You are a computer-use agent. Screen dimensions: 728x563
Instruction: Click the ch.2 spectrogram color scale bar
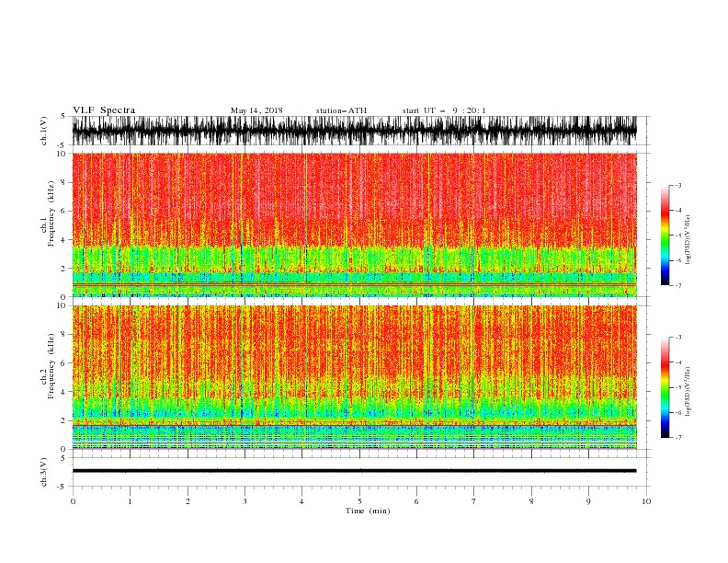click(665, 387)
